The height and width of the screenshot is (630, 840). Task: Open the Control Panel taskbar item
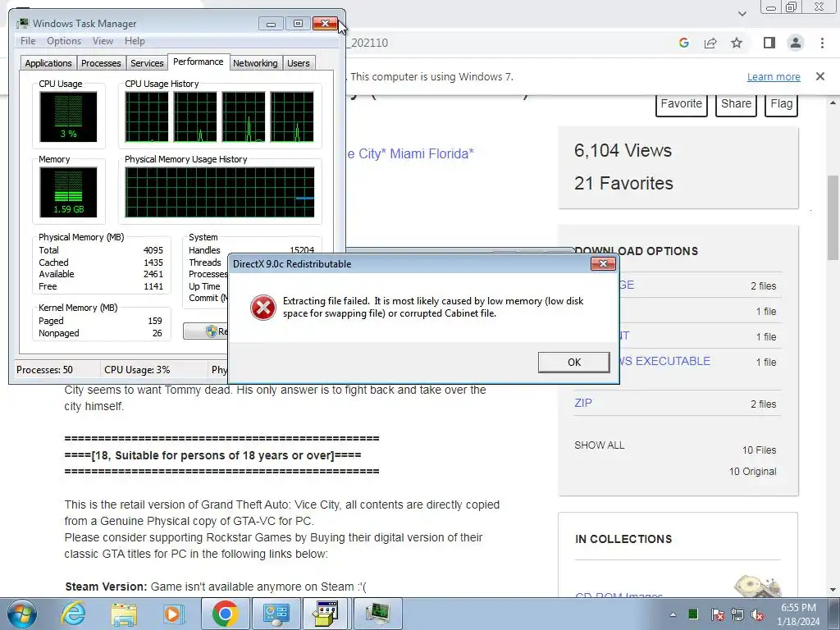(276, 614)
